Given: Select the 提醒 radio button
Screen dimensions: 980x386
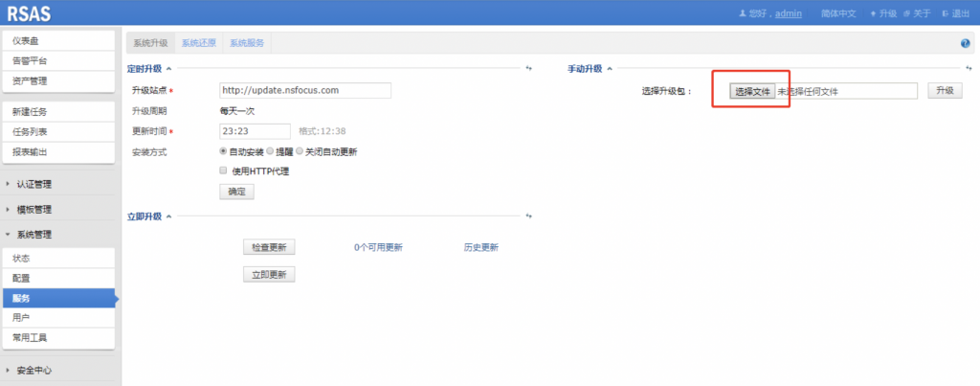Looking at the screenshot, I should point(270,151).
